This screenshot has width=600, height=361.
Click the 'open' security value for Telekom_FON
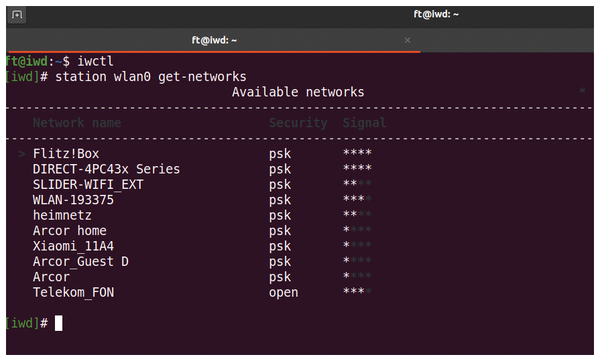point(283,293)
